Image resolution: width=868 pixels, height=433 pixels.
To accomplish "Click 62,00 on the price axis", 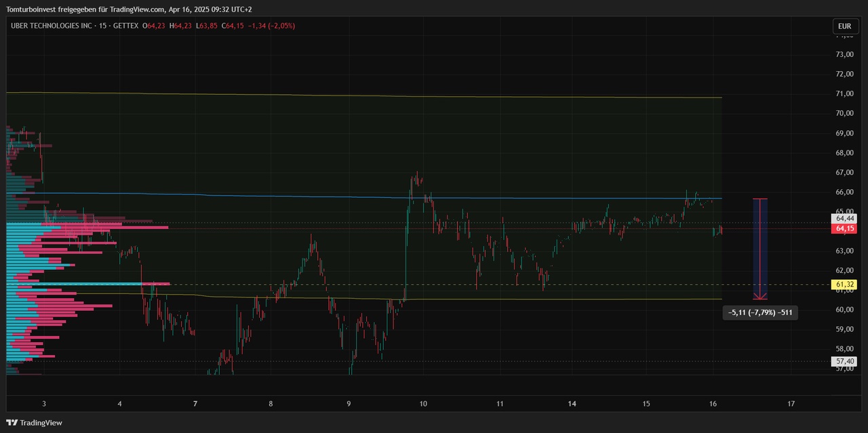I will point(844,271).
